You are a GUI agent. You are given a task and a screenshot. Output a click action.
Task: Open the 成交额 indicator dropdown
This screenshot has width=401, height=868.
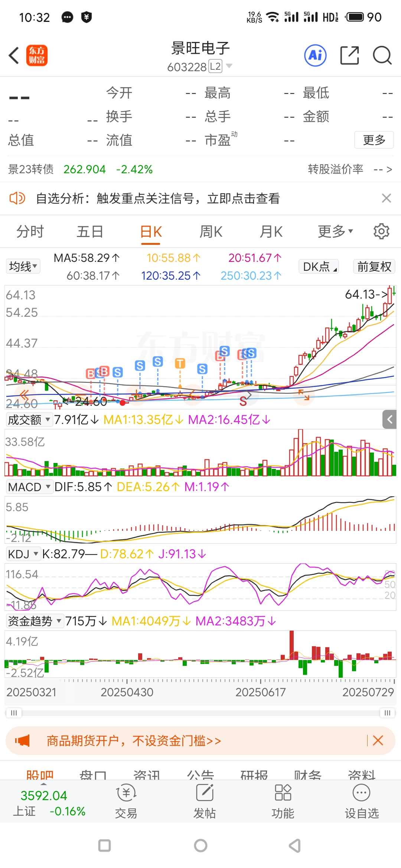click(x=29, y=420)
